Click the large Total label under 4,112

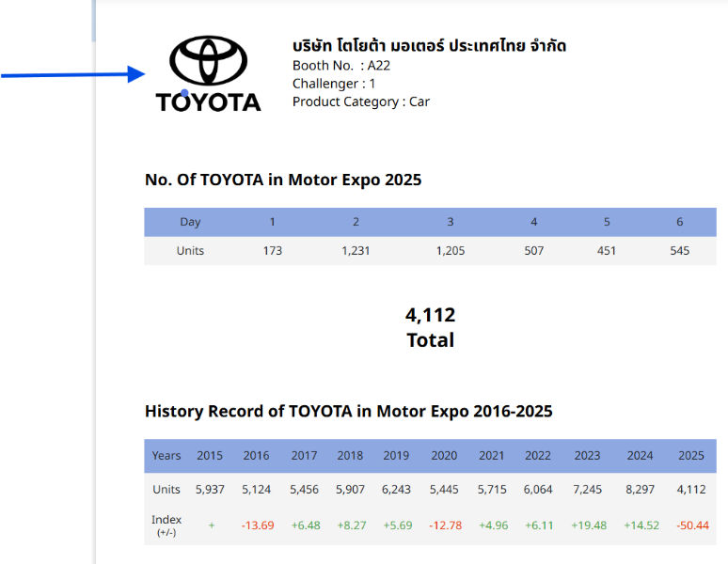pos(430,340)
